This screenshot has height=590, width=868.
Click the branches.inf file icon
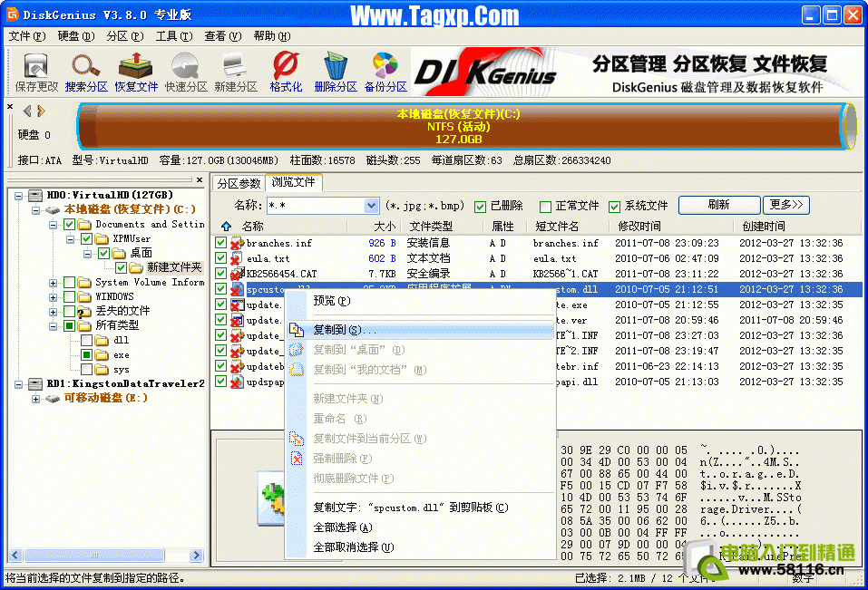pos(238,243)
